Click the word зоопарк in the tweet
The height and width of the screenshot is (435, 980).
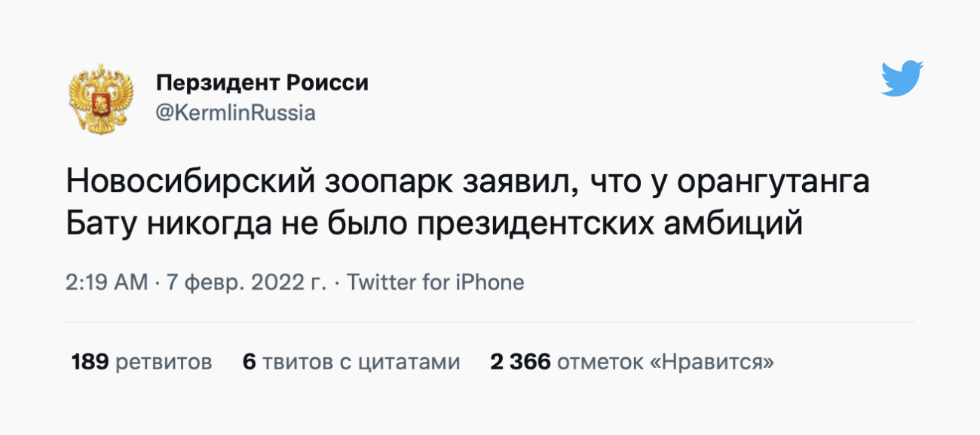389,183
